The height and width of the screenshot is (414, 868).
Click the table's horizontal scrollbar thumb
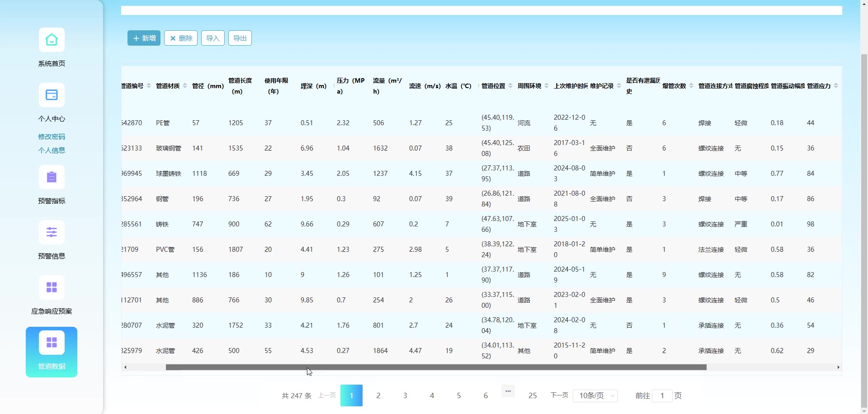pyautogui.click(x=436, y=367)
